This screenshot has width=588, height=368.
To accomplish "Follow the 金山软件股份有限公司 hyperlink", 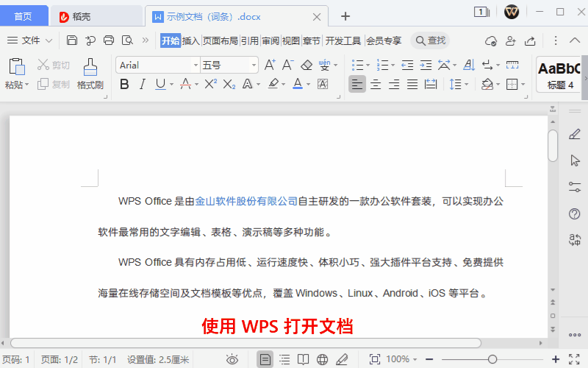I will (x=246, y=201).
